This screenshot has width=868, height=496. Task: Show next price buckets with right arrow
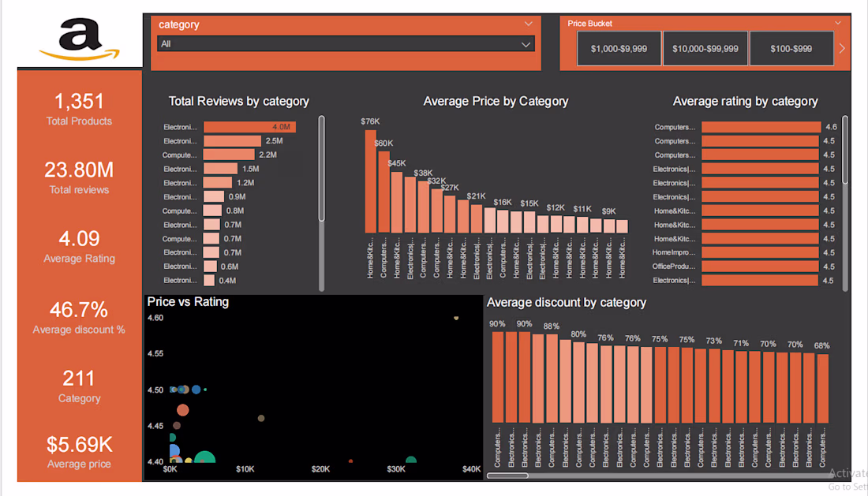(842, 49)
